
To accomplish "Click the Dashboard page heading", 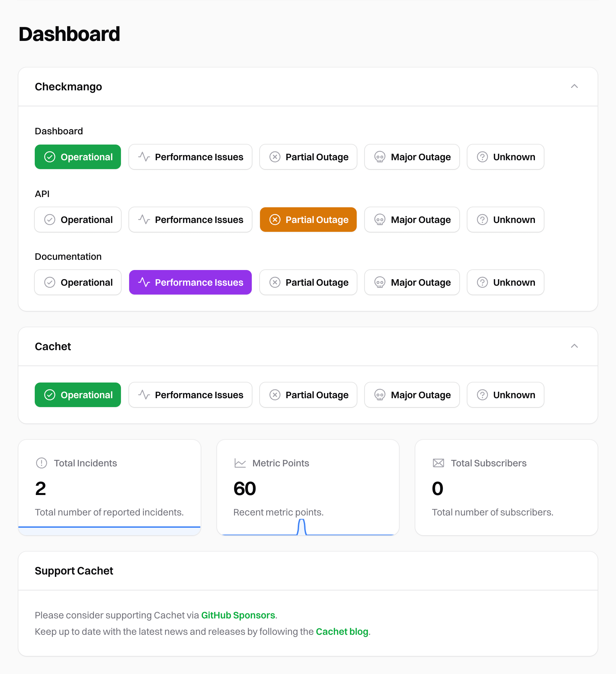I will tap(69, 34).
